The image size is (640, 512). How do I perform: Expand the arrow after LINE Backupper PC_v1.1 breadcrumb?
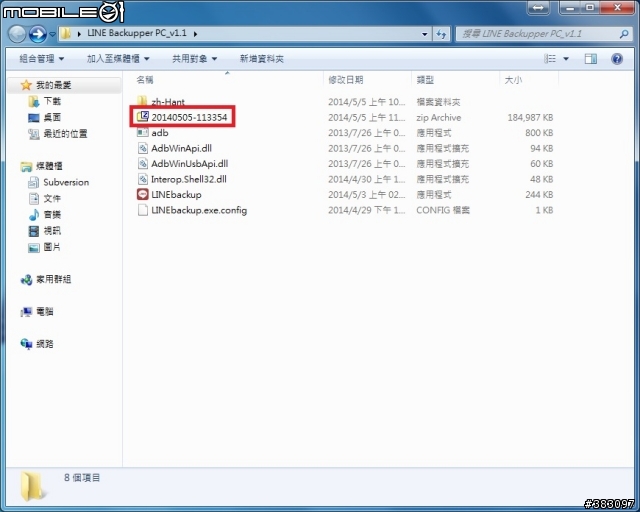coord(196,34)
